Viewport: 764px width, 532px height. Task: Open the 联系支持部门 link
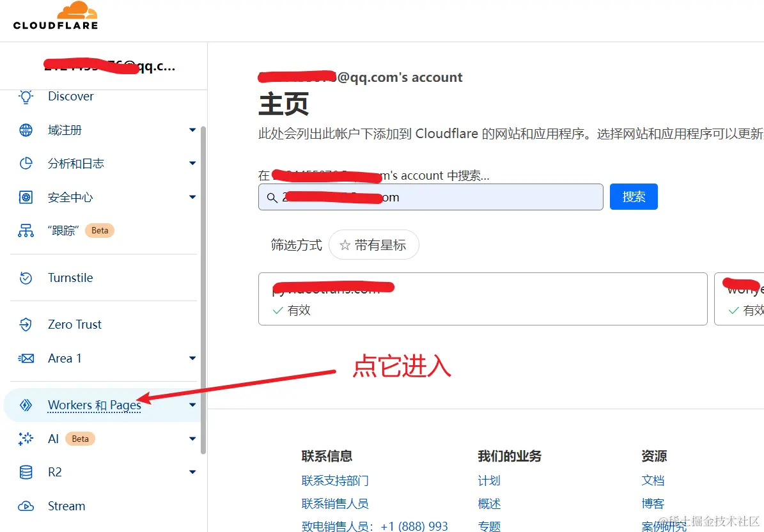[x=335, y=480]
